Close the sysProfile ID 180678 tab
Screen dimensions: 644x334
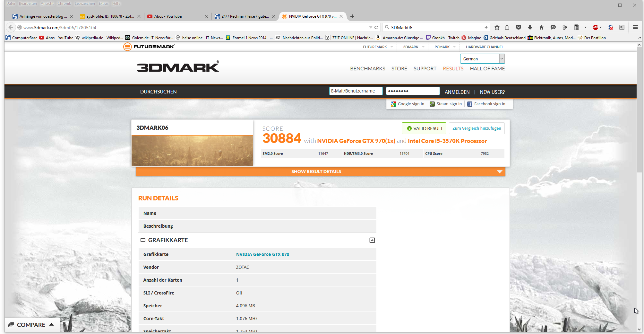(x=139, y=16)
